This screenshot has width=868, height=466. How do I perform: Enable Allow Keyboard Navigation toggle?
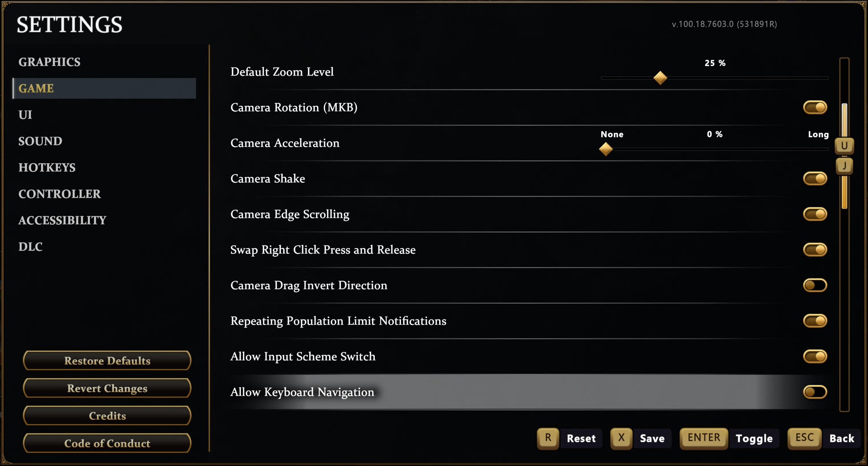(815, 392)
